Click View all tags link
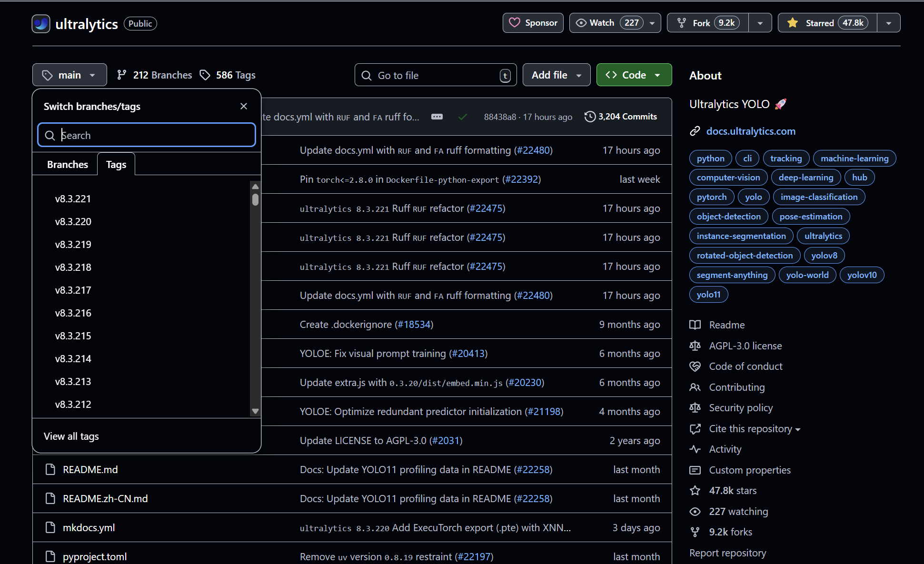Image resolution: width=924 pixels, height=564 pixels. tap(71, 436)
